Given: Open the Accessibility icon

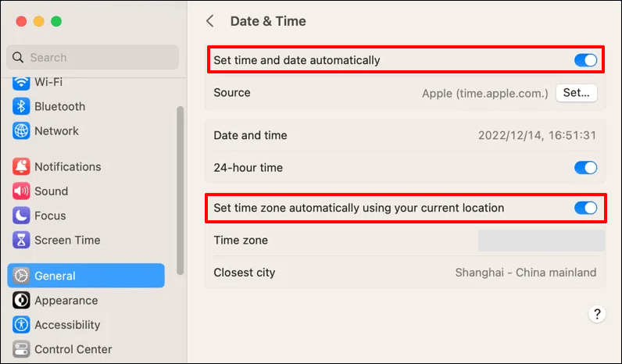Looking at the screenshot, I should [x=21, y=325].
